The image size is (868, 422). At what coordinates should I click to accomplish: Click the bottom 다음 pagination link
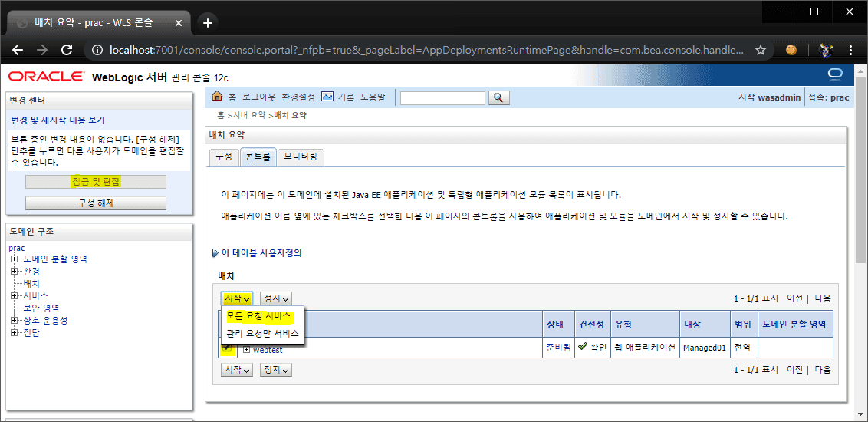[823, 369]
